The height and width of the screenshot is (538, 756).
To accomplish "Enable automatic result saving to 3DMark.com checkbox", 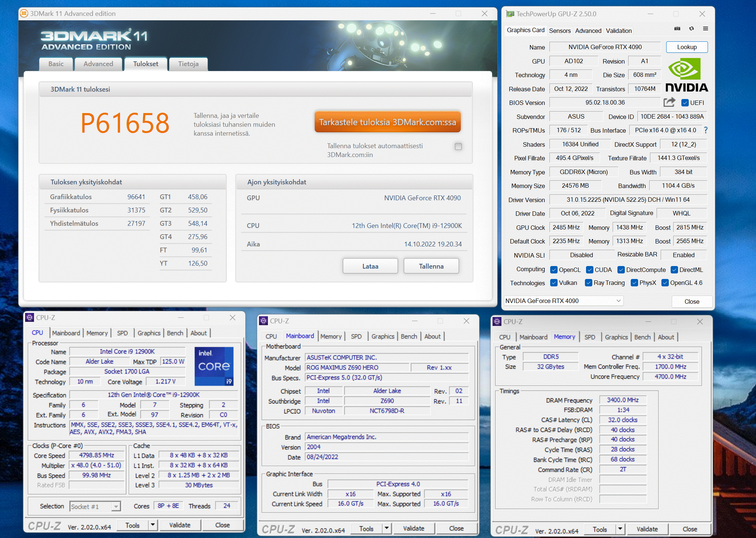I will pos(458,146).
